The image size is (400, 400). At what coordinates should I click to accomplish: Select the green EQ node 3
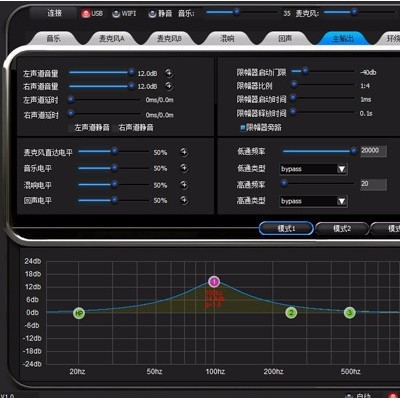click(350, 313)
